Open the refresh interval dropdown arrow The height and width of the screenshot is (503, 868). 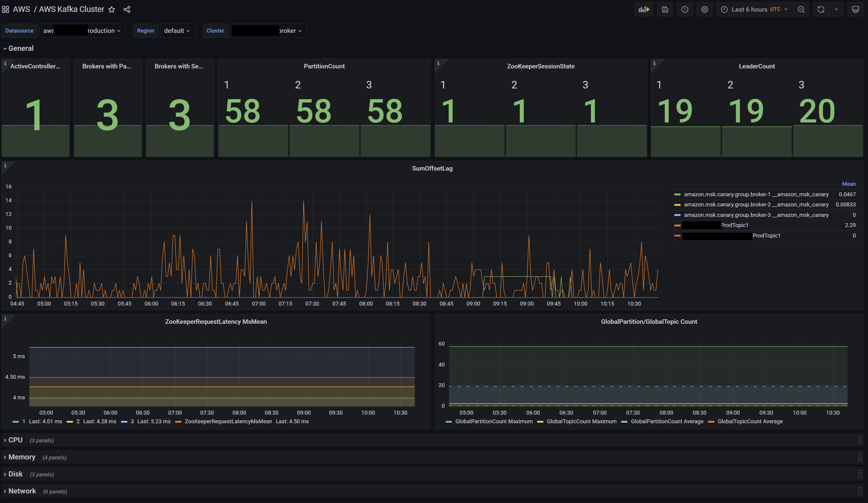[836, 9]
